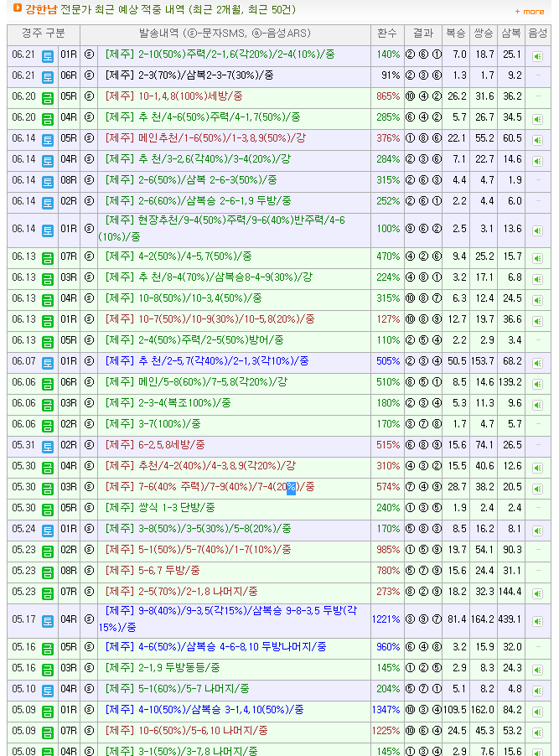Click Saturday icon for 05.24 01R row
This screenshot has height=756, width=559.
click(48, 530)
